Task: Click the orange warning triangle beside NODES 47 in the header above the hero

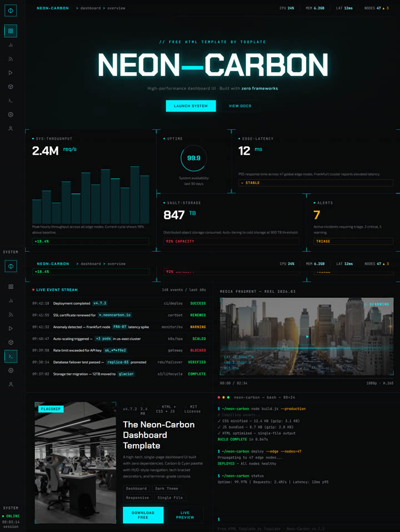Action: tap(384, 8)
